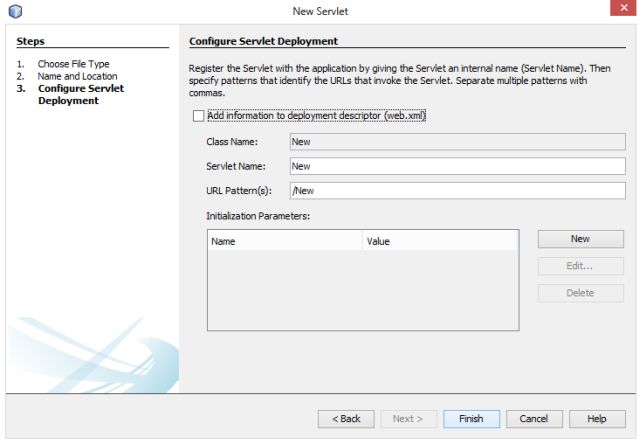Select the Choose File Type step

73,64
